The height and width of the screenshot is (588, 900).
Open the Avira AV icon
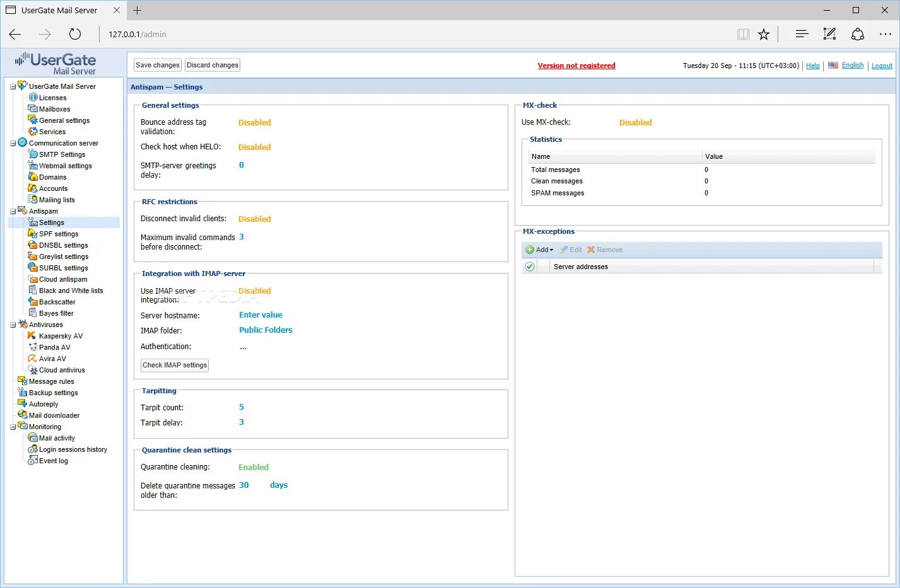click(x=33, y=359)
